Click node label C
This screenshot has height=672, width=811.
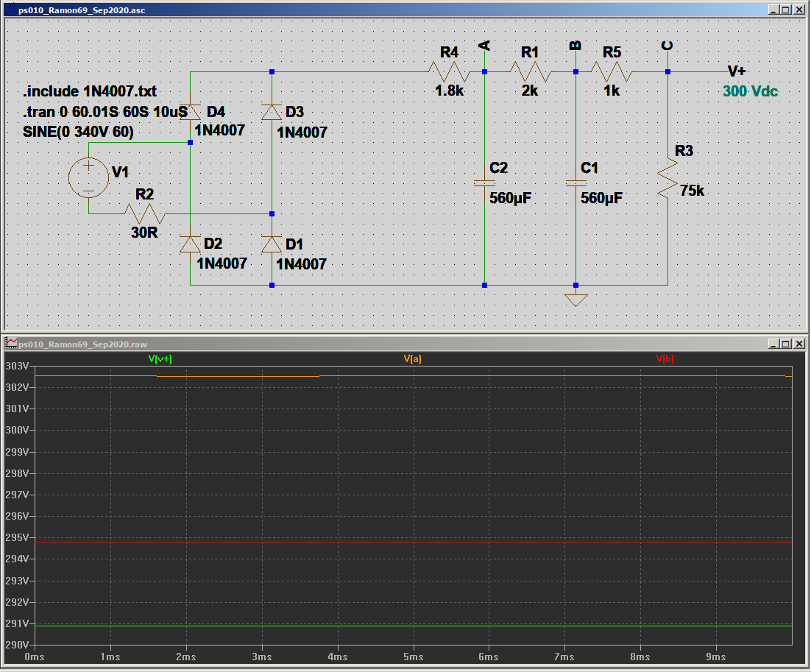(667, 46)
